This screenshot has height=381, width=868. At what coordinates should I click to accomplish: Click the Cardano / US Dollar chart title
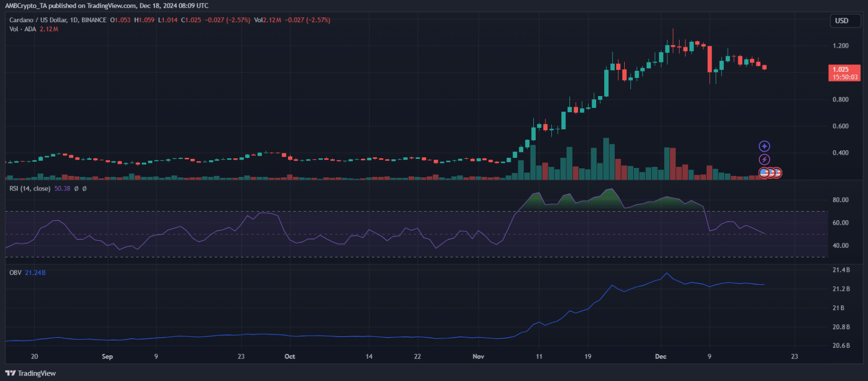point(57,20)
